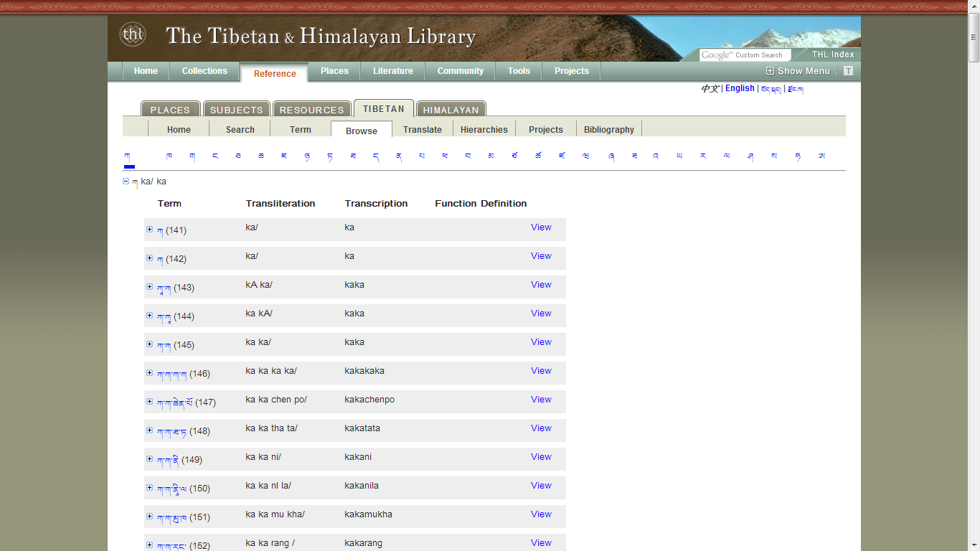Click the 'ka ka mu kha/' transliteration text
The image size is (980, 551).
pos(275,514)
